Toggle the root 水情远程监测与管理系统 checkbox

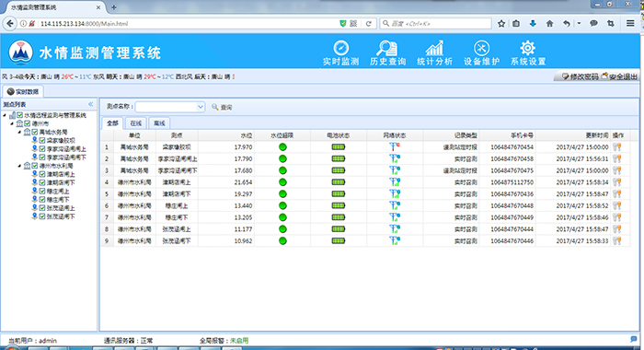19,115
